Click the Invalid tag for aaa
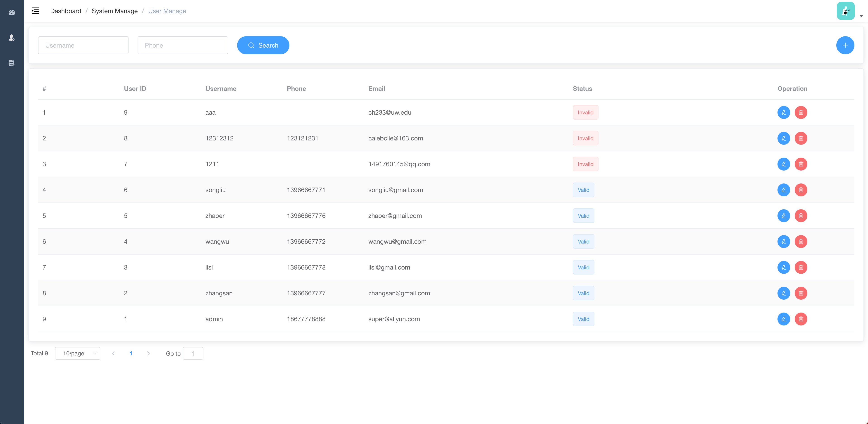 [585, 112]
